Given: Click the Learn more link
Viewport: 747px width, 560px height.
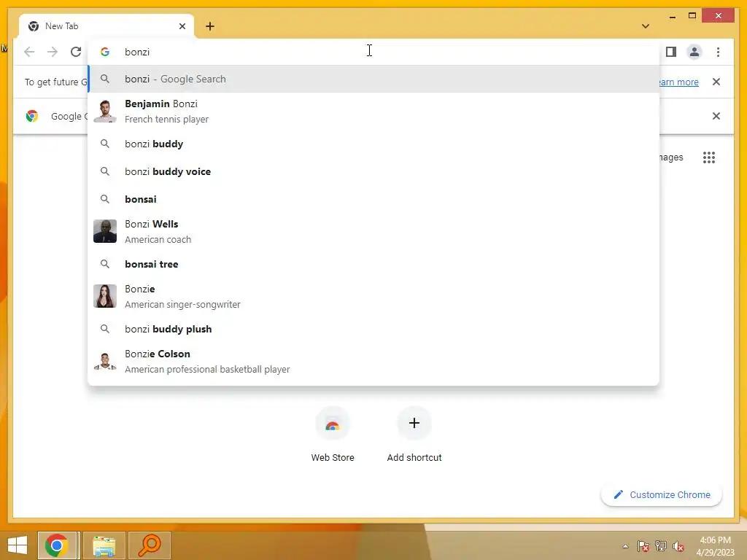Looking at the screenshot, I should coord(679,82).
